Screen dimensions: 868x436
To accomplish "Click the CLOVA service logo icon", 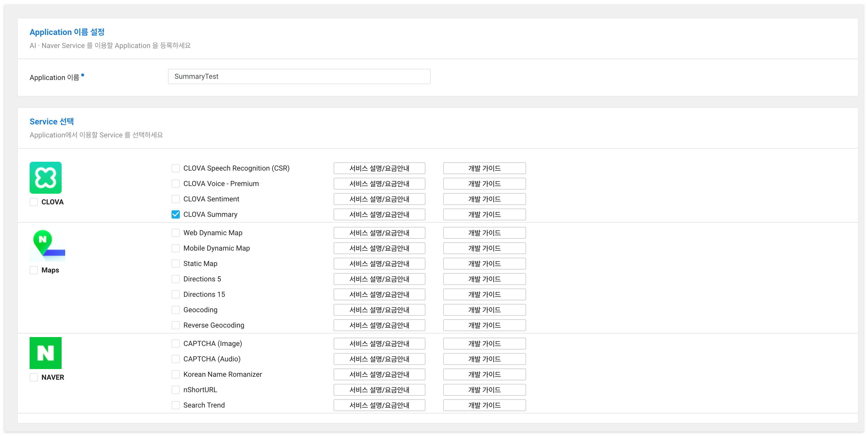I will tap(46, 177).
